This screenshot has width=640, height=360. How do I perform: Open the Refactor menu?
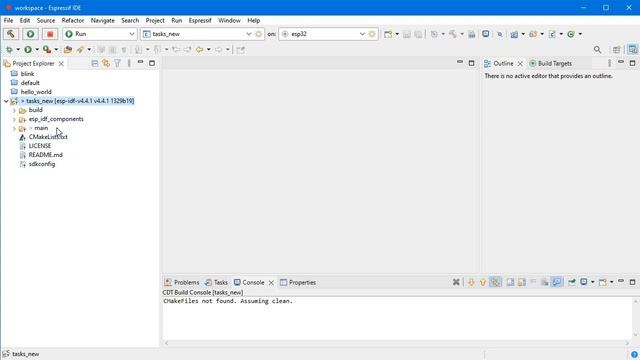pos(73,20)
